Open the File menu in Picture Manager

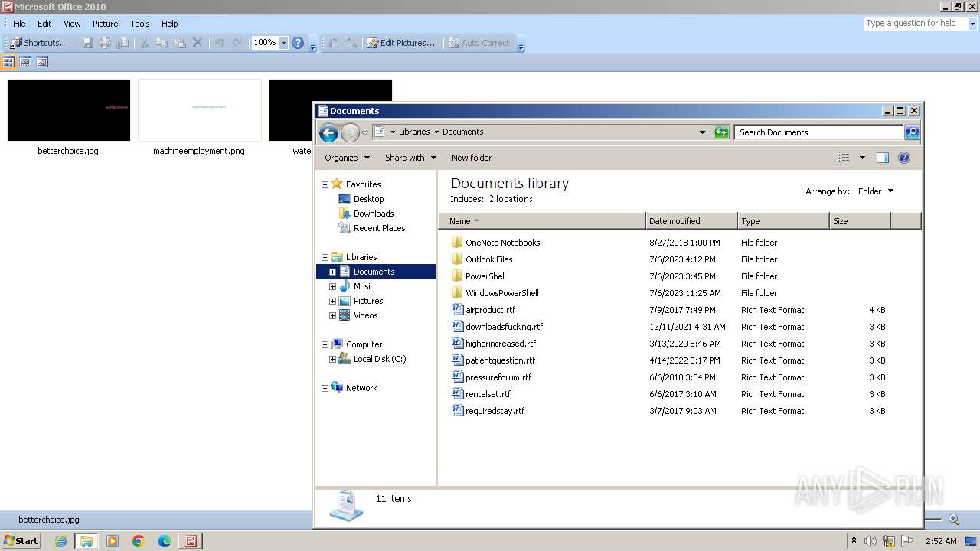(19, 24)
